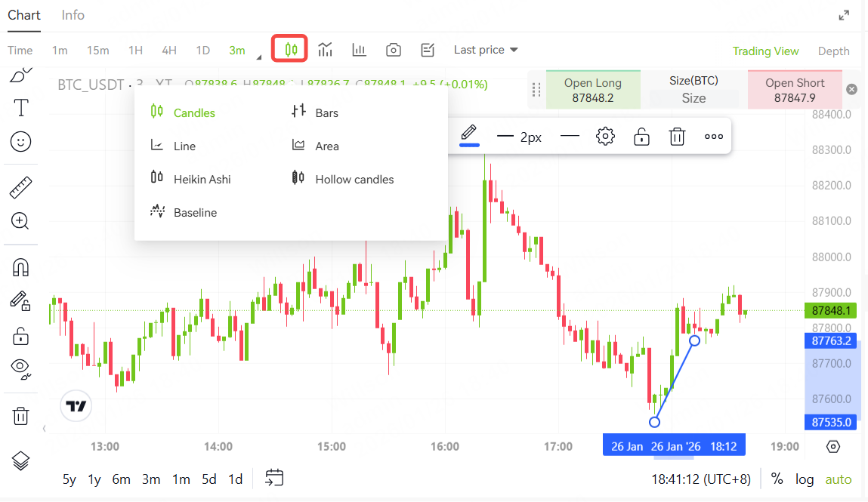Screen dimensions: 868x502
Task: Open drawing settings gear icon
Action: pyautogui.click(x=604, y=137)
